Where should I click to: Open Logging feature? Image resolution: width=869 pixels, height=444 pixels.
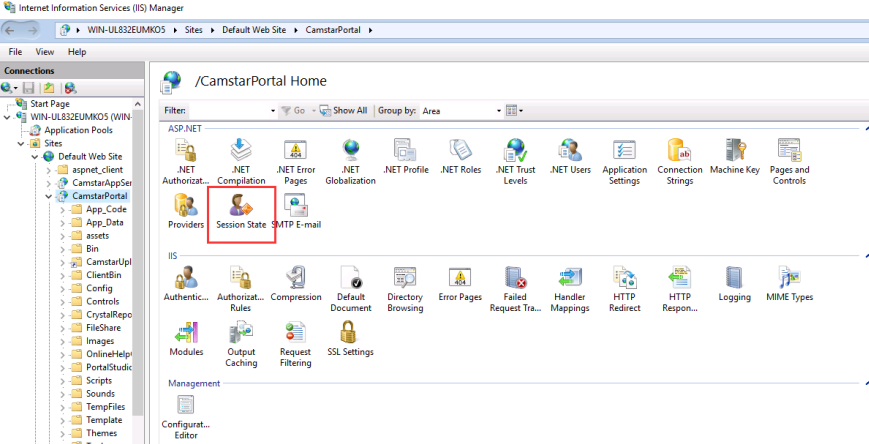(x=735, y=283)
